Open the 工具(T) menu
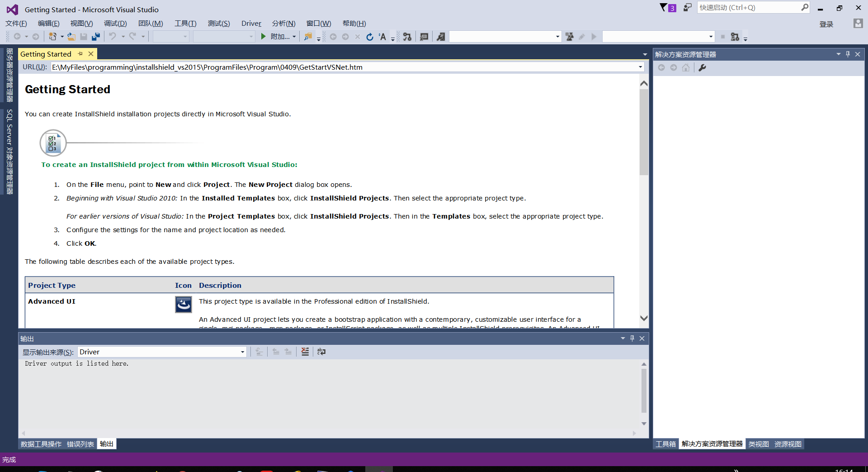 (x=185, y=24)
